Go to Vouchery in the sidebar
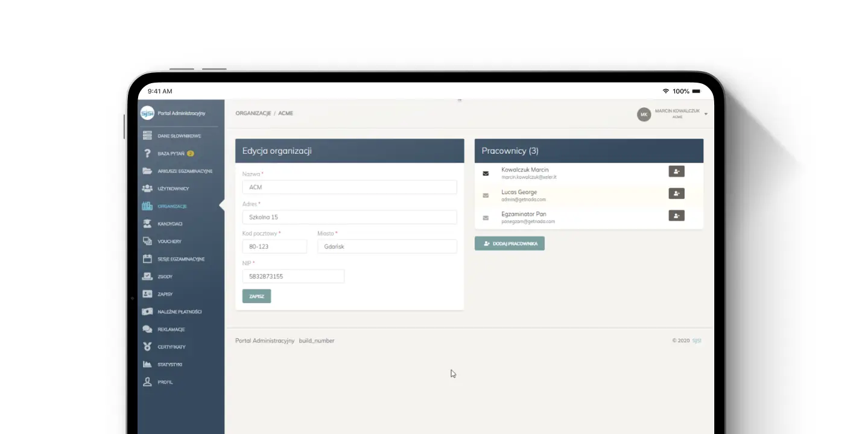 point(169,241)
